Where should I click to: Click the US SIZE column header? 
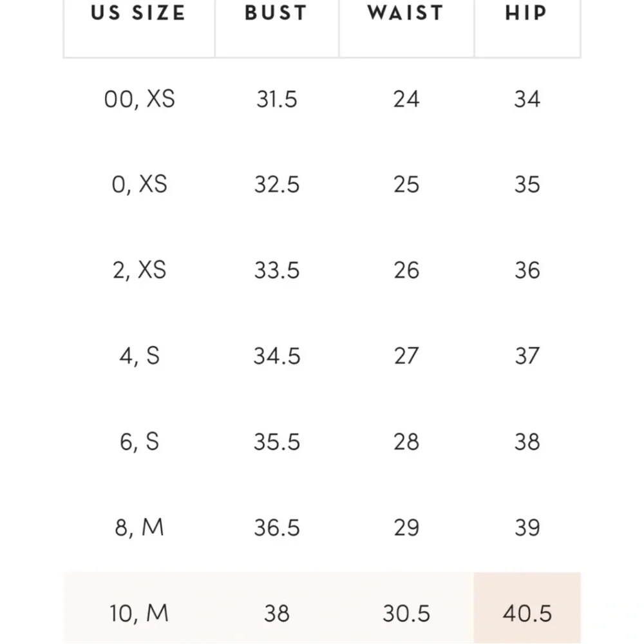point(138,14)
